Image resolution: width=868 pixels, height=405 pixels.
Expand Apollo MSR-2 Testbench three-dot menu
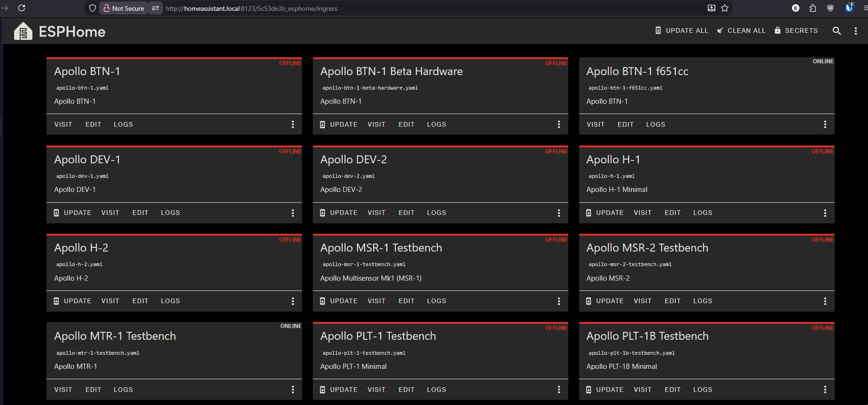point(825,301)
